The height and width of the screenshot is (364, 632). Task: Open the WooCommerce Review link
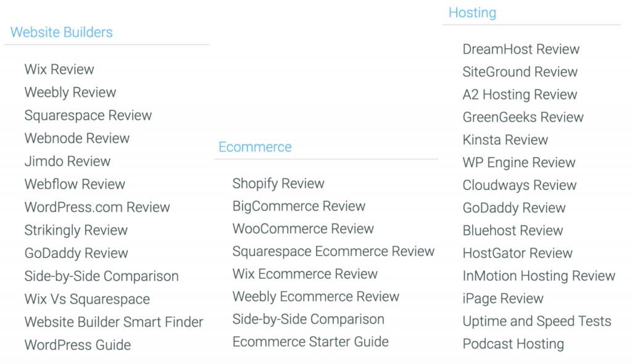pyautogui.click(x=303, y=228)
